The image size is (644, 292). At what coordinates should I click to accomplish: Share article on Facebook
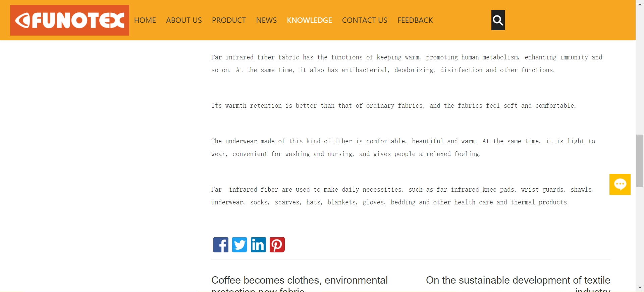tap(221, 245)
